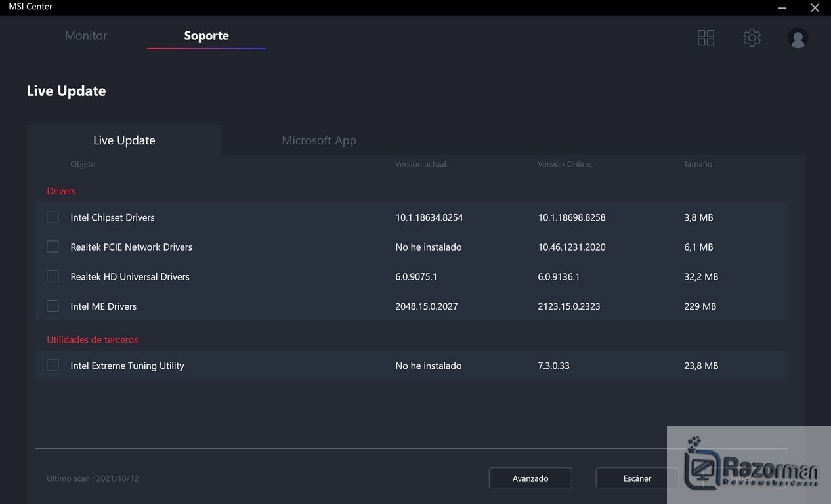Click online version 6.0.9136.1
The width and height of the screenshot is (831, 504).
pos(559,277)
